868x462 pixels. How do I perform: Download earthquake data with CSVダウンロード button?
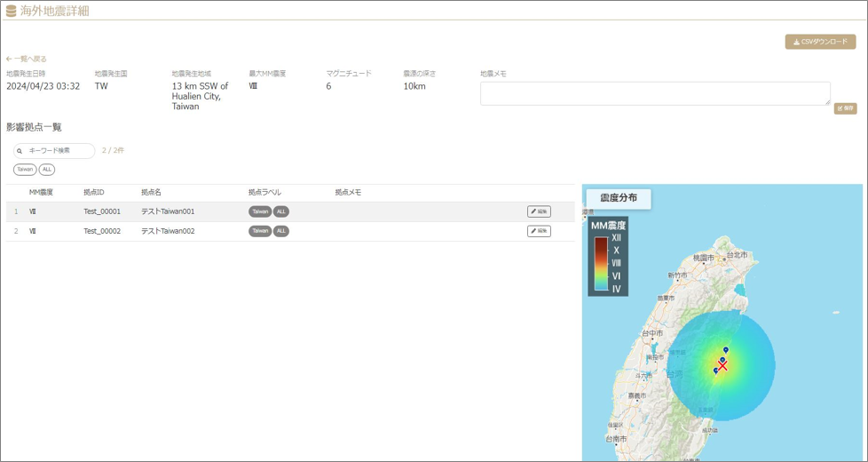coord(820,42)
